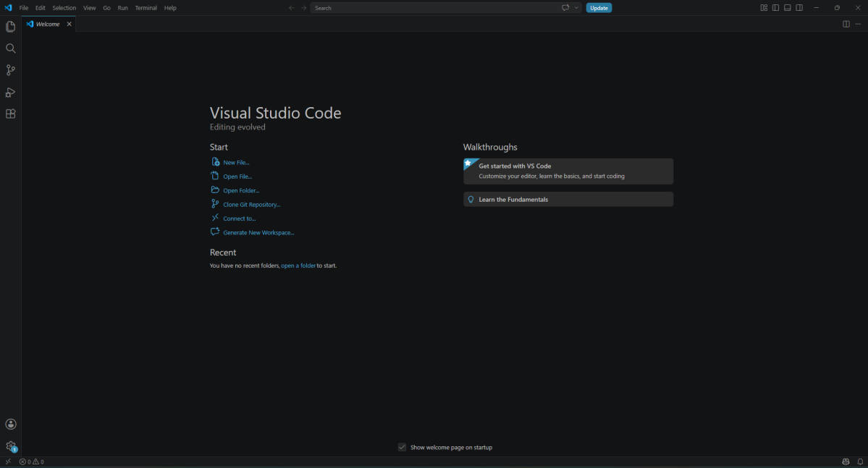Open the Run and Debug view
868x468 pixels.
[11, 93]
